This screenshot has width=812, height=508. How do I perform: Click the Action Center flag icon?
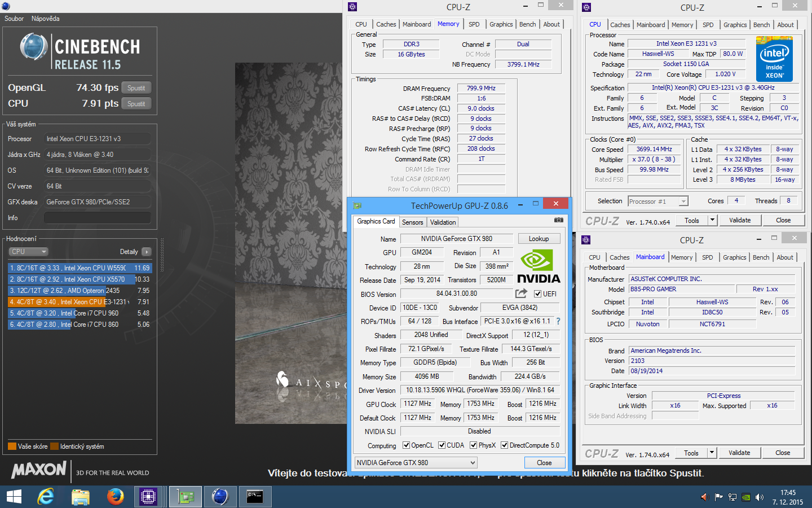(718, 497)
